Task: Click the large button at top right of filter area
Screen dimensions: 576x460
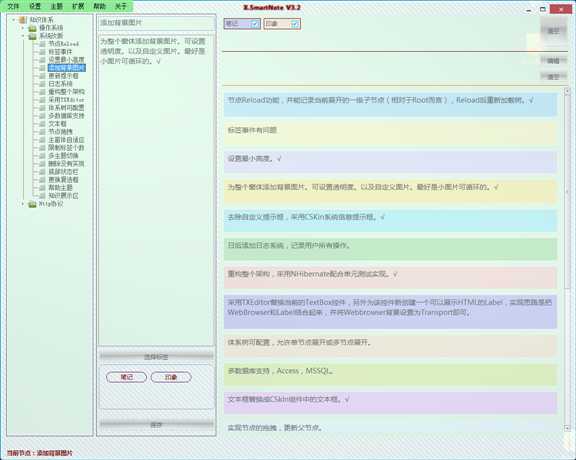Action: (x=554, y=31)
